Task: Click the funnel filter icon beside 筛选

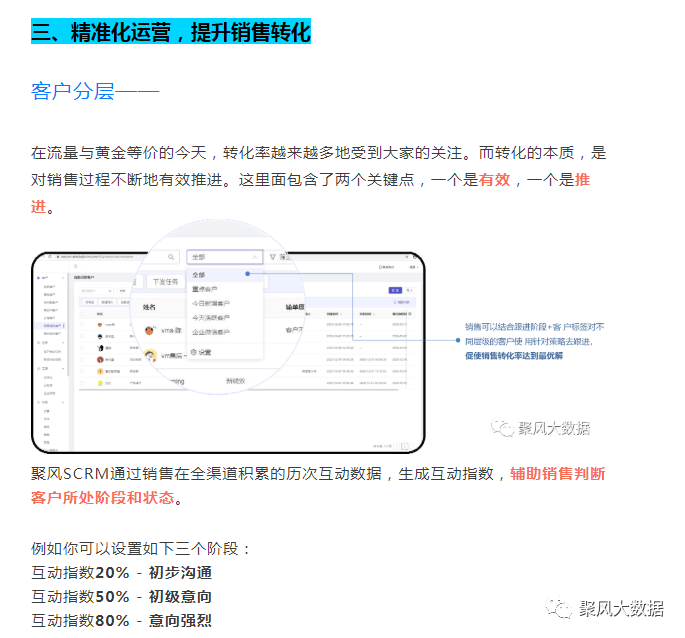Action: tap(273, 257)
